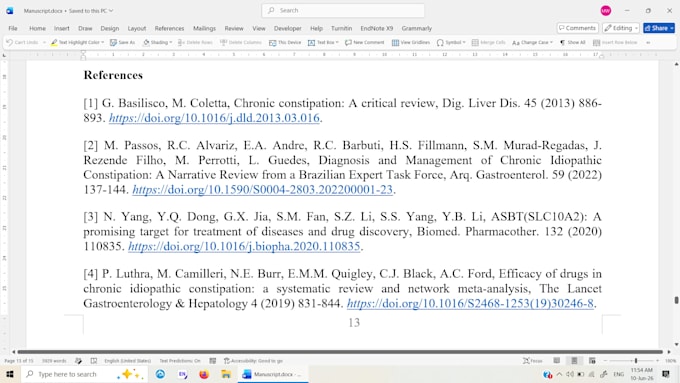Open the toolbar overflow more options
The width and height of the screenshot is (680, 383).
(648, 43)
